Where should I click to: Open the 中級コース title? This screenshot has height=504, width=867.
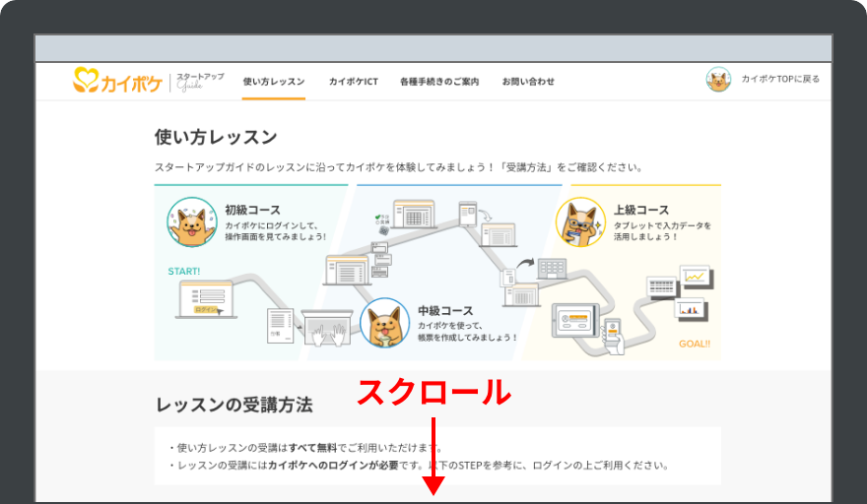tap(445, 311)
